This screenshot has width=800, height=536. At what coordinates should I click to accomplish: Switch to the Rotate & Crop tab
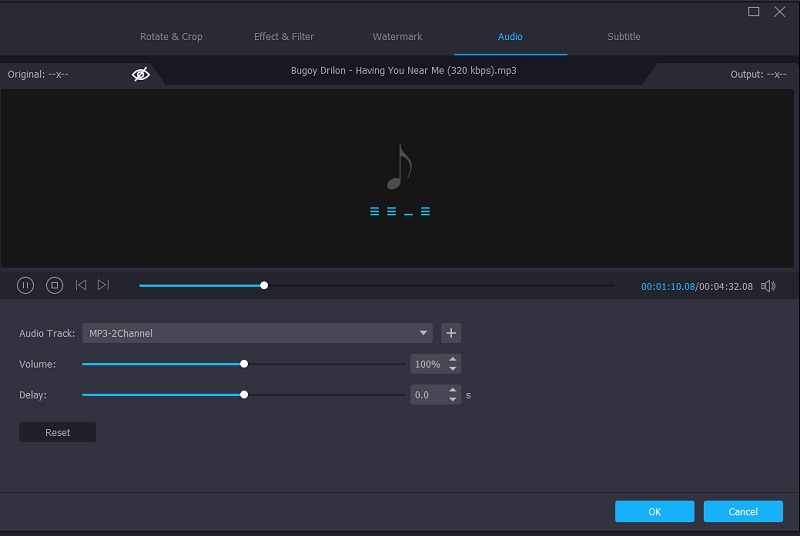tap(171, 37)
